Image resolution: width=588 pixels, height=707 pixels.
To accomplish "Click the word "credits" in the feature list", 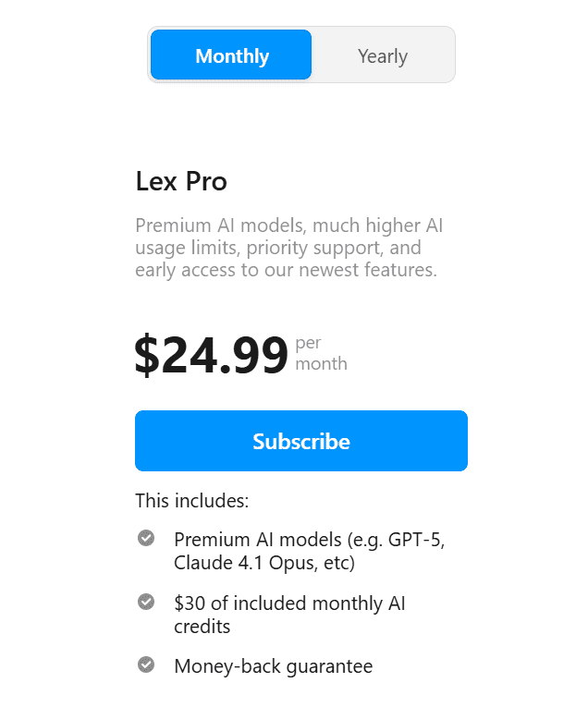I will pos(202,626).
